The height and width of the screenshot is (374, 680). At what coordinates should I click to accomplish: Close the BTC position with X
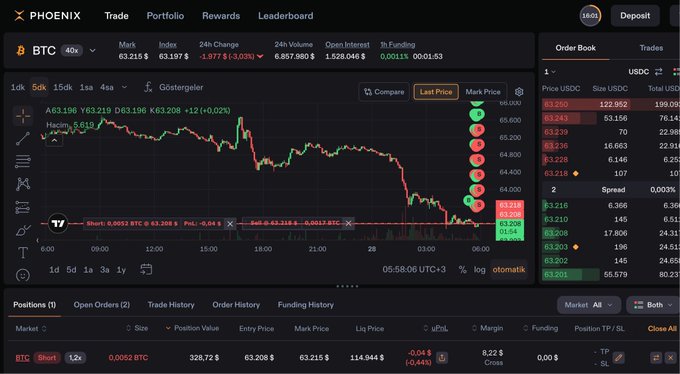tap(670, 358)
